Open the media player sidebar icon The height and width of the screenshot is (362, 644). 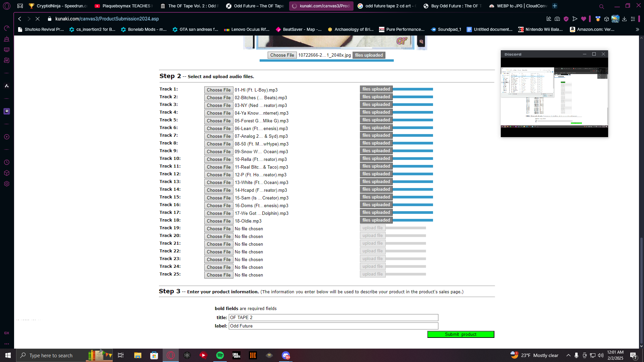pyautogui.click(x=7, y=137)
